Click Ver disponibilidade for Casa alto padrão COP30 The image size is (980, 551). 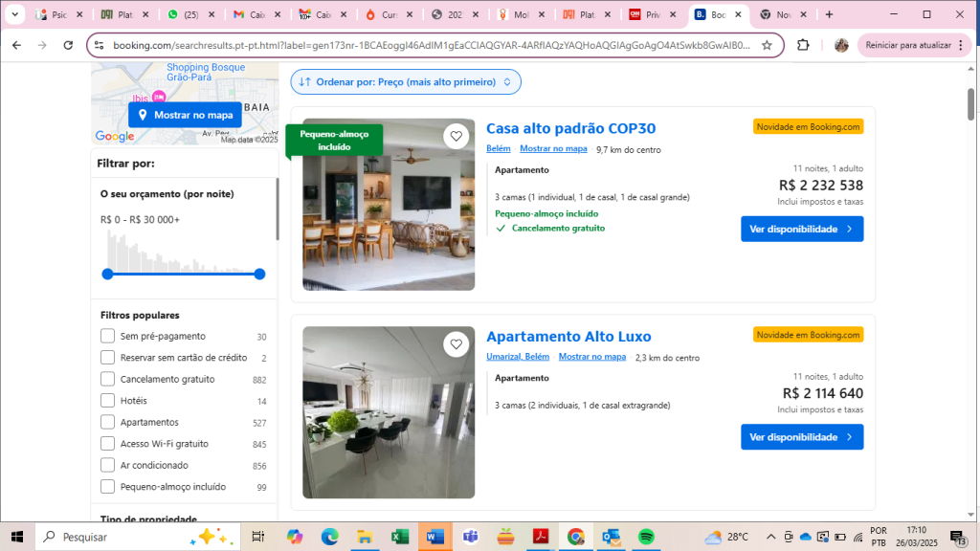pyautogui.click(x=801, y=229)
